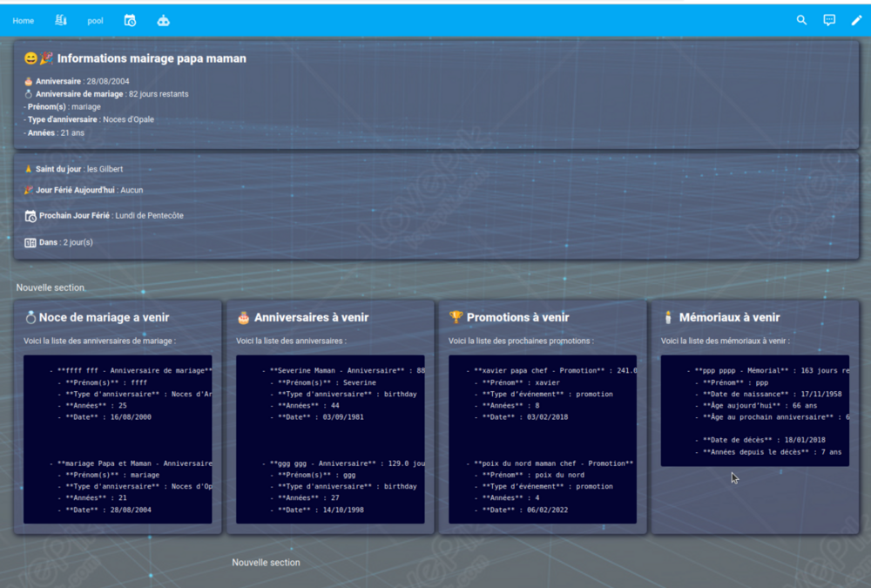Click 'Voici la liste des anniversaires de mariage'

[x=99, y=341]
